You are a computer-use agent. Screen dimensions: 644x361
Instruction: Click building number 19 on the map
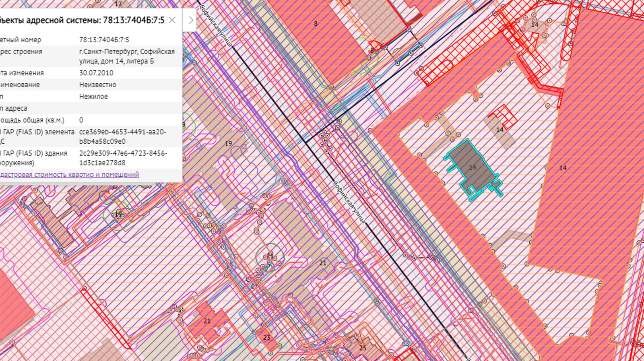(x=228, y=144)
